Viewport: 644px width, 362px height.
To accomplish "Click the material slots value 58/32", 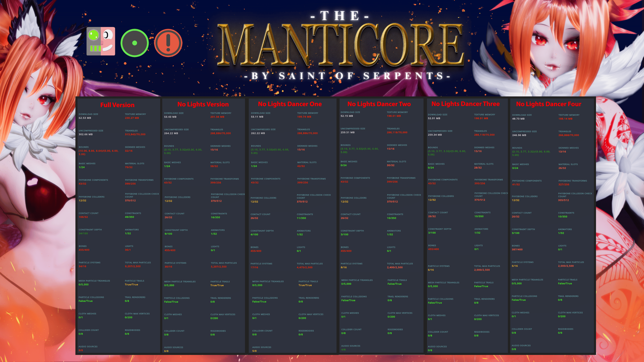I will 214,166.
